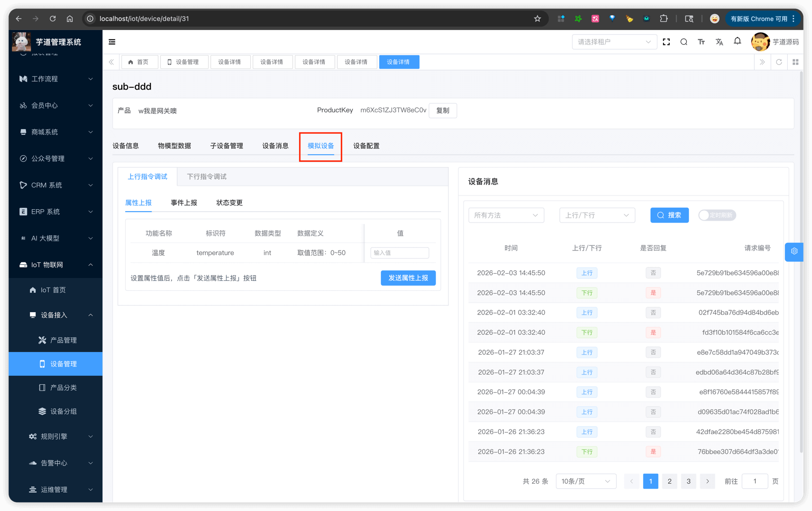
Task: Click the temperature value input field
Action: pyautogui.click(x=399, y=253)
